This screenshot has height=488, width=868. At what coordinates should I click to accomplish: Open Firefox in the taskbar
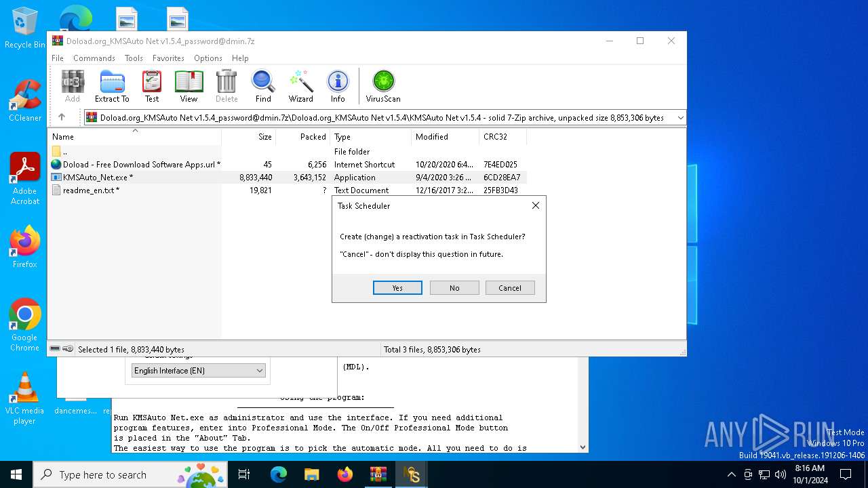coord(344,474)
